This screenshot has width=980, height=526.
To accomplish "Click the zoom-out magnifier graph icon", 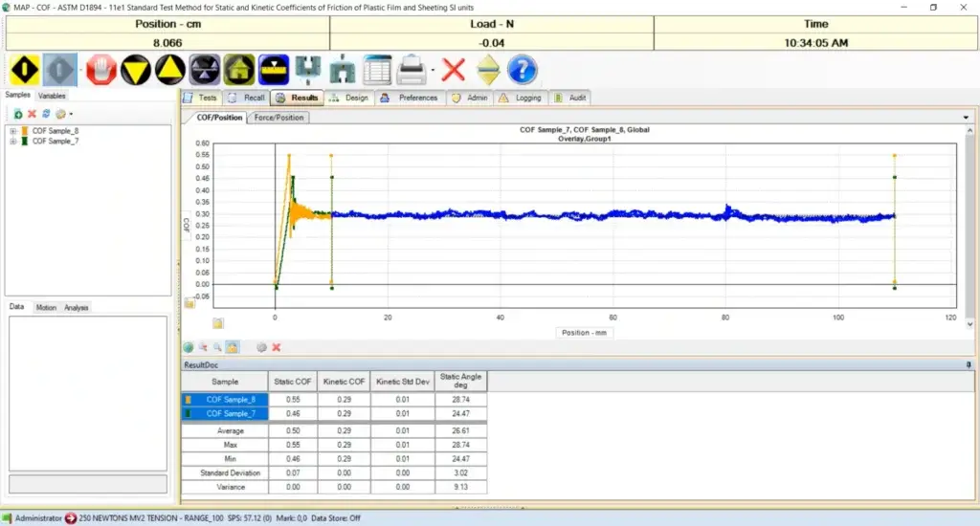I will pos(217,347).
